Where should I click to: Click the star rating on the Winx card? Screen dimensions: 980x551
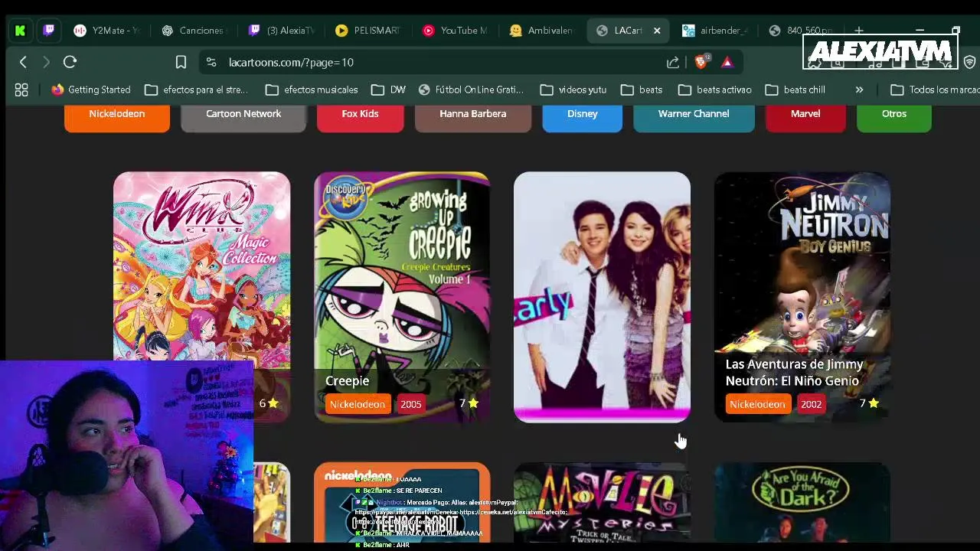[268, 403]
